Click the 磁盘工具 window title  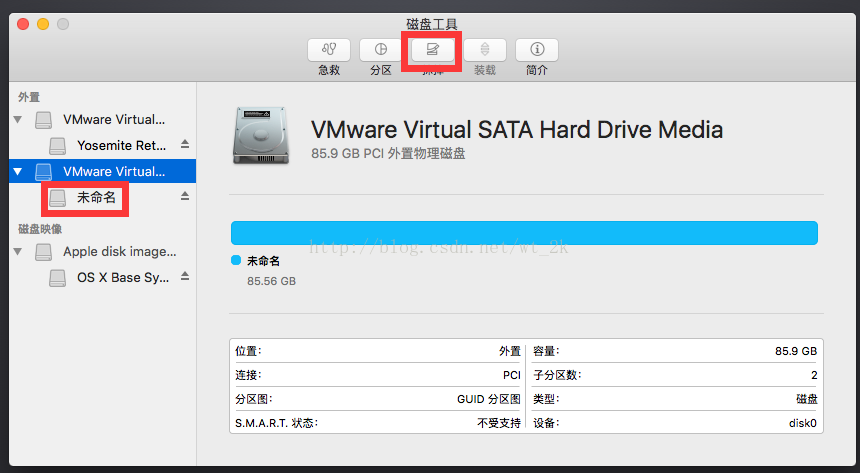click(432, 24)
